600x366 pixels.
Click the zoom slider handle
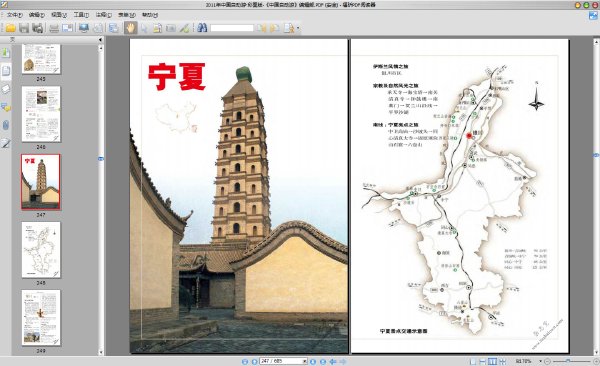(568, 361)
